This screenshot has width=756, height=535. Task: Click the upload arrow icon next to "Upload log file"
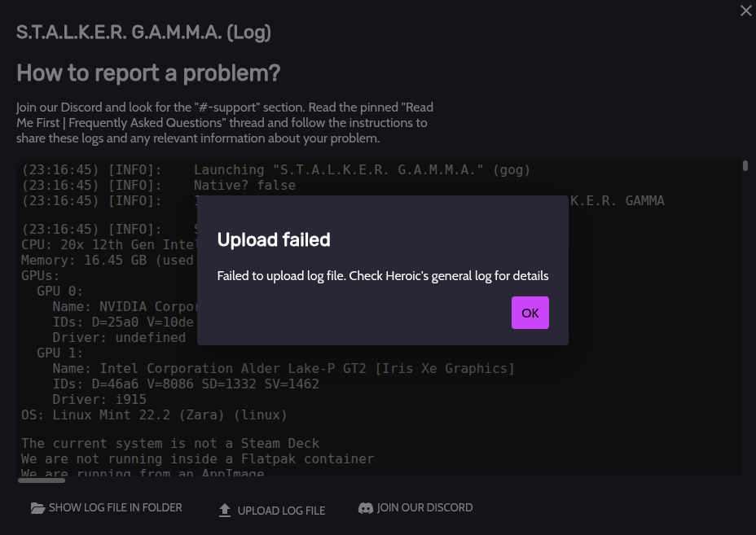[x=224, y=510]
